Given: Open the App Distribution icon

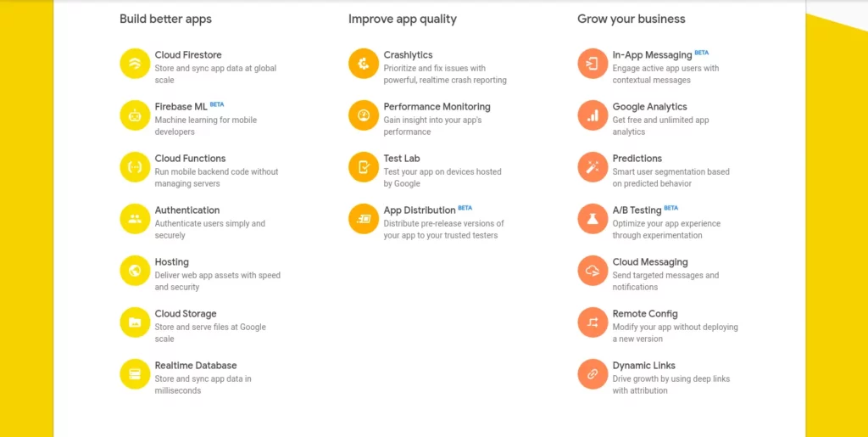Looking at the screenshot, I should tap(364, 219).
